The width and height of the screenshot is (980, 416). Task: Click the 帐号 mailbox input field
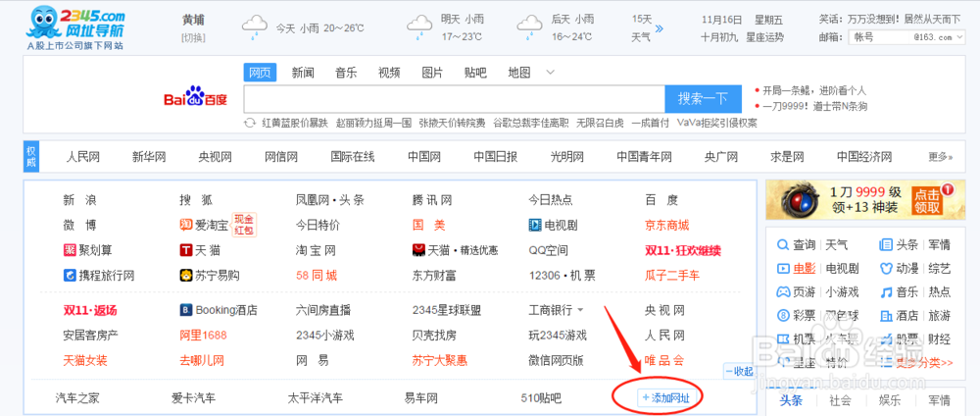(879, 37)
